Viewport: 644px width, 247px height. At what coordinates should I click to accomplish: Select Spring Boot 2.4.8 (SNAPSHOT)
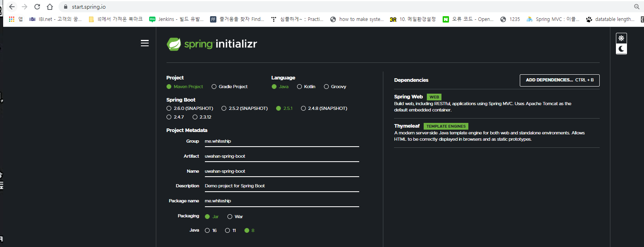coord(303,108)
